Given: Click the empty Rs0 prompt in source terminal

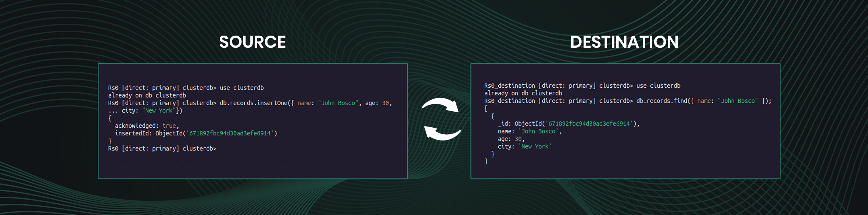Looking at the screenshot, I should (162, 149).
